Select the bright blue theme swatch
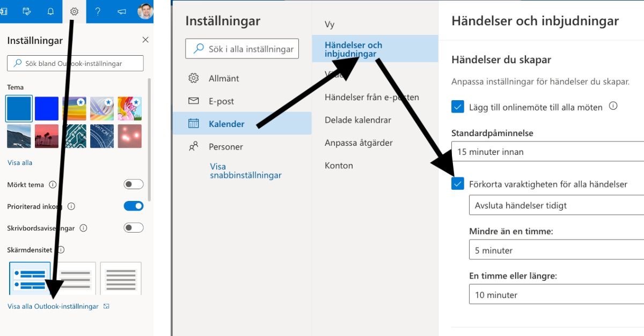Screen dimensions: 644x336 click(x=47, y=109)
